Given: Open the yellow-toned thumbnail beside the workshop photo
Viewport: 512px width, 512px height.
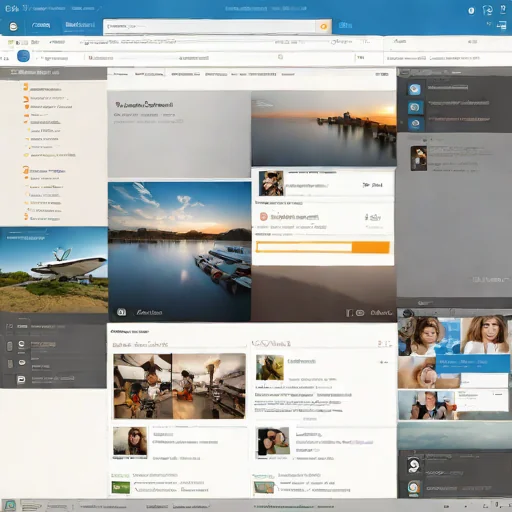Looking at the screenshot, I should point(270,367).
